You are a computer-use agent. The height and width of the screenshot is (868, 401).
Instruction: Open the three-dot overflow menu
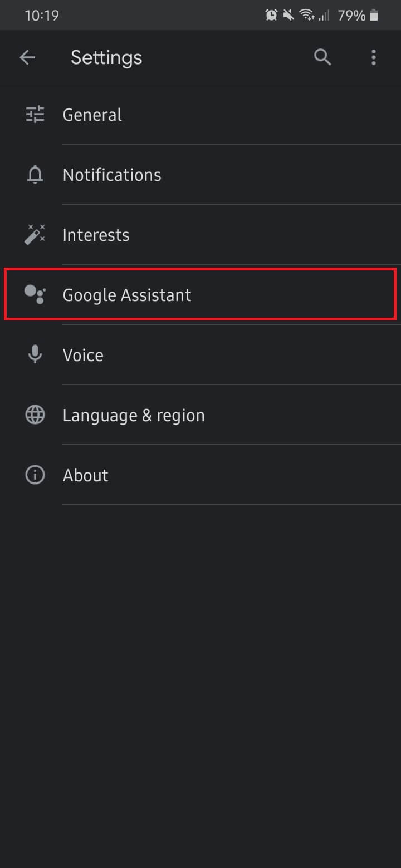[x=373, y=57]
